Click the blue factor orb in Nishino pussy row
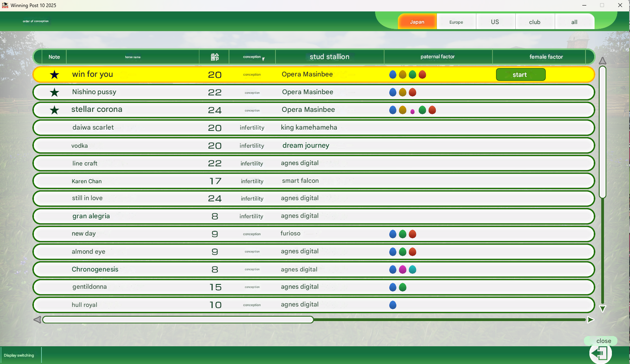The width and height of the screenshot is (630, 364). 393,92
